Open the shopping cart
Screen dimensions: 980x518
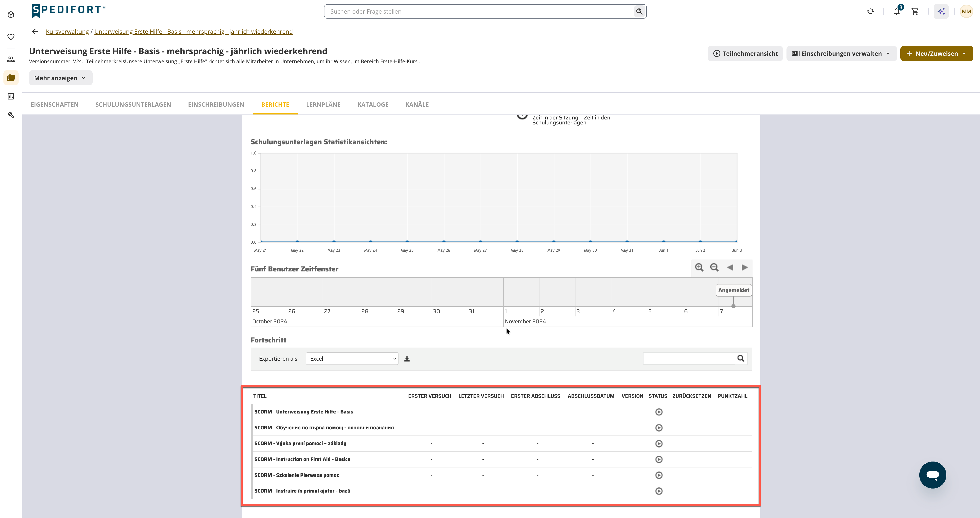(915, 11)
